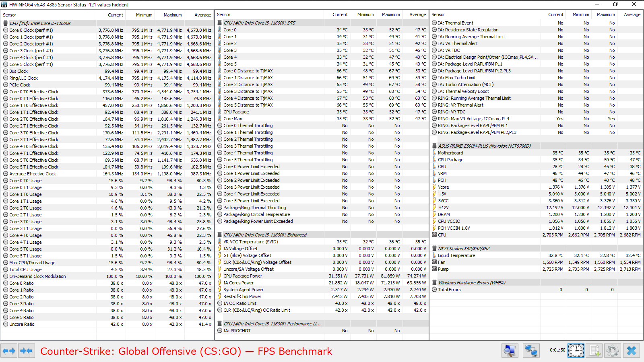Click the circle icon beside Bus Clock

point(6,71)
